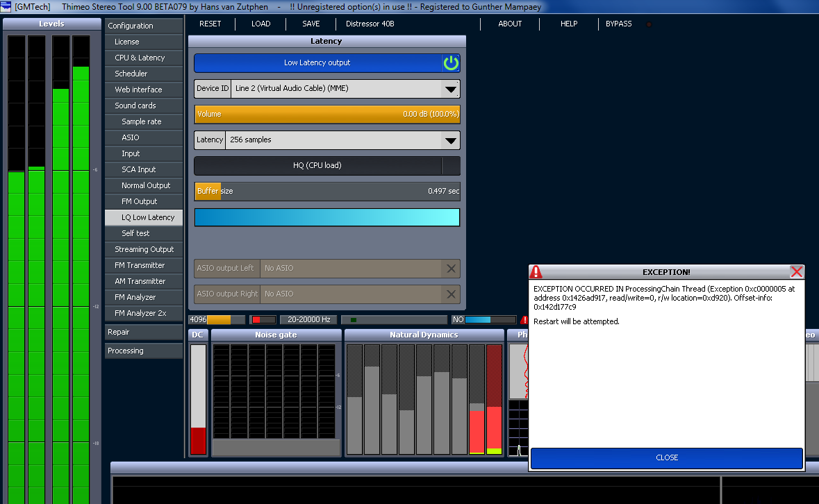Toggle the HQ (CPU load) option
The image size is (819, 504).
[x=327, y=165]
